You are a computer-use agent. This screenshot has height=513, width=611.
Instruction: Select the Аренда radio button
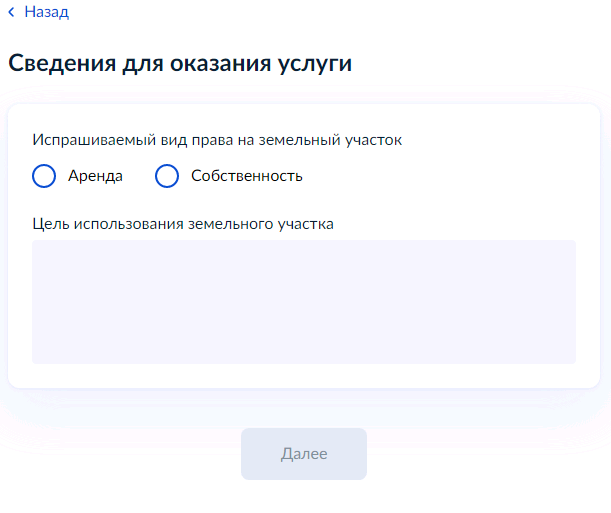coord(44,176)
